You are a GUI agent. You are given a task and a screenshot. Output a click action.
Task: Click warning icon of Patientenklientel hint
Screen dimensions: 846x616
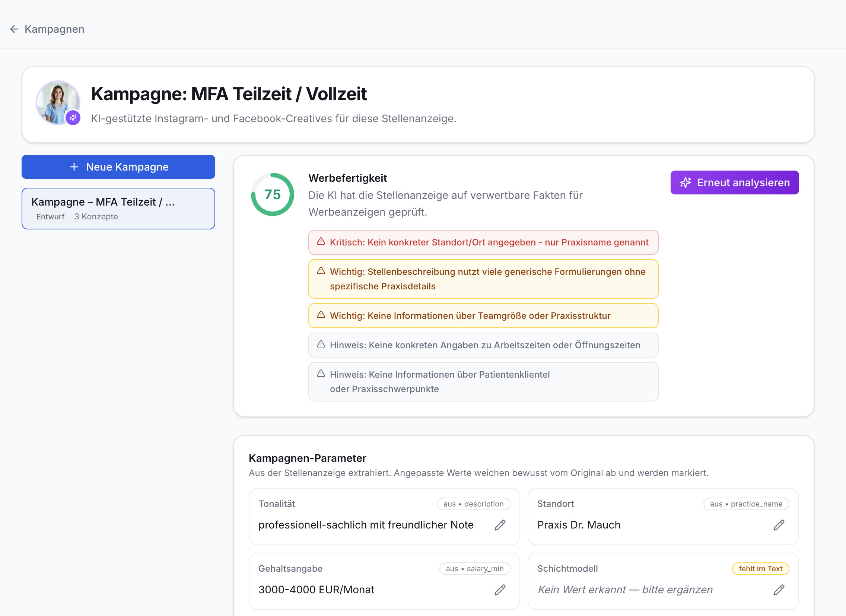pos(321,374)
